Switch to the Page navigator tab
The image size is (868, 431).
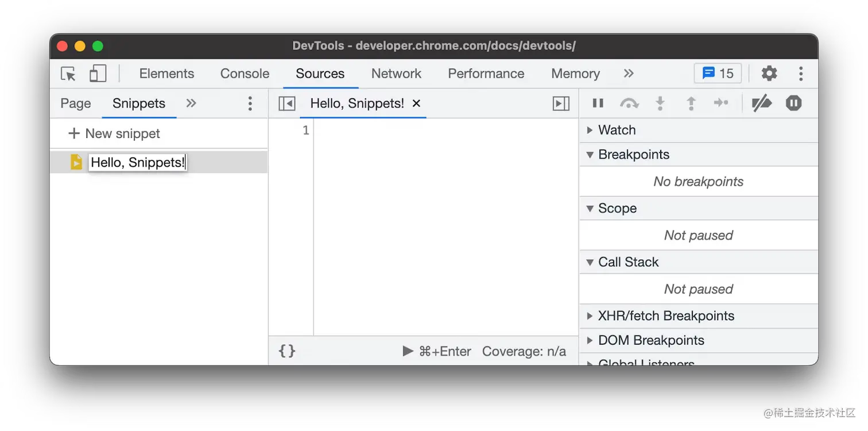pyautogui.click(x=76, y=103)
